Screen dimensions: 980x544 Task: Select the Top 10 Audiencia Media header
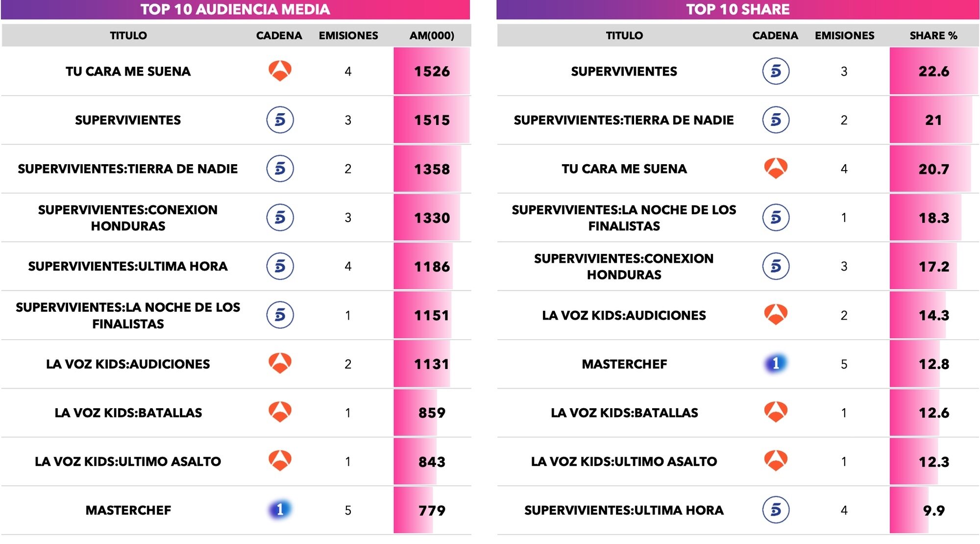pos(235,9)
